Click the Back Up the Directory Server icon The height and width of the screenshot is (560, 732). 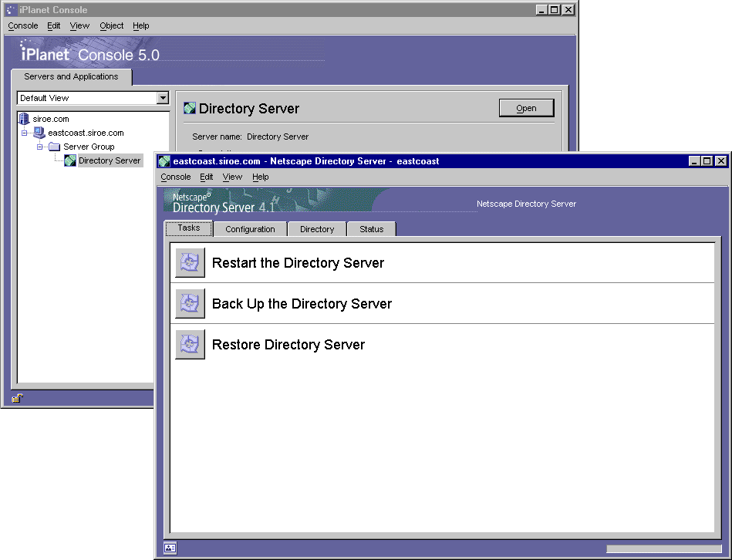click(x=190, y=303)
